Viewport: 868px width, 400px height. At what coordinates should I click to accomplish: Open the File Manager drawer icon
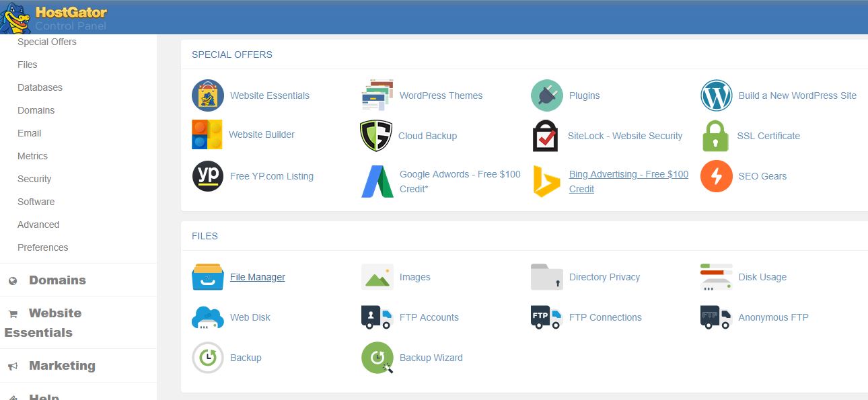coord(208,277)
